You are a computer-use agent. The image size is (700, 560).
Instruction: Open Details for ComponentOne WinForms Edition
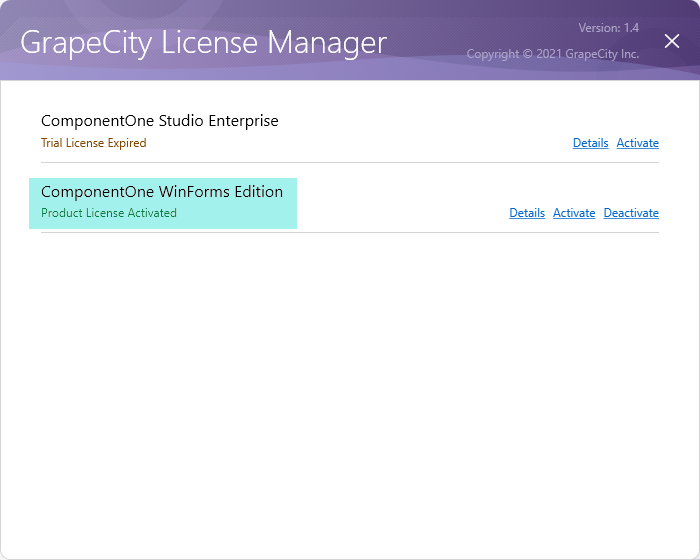tap(527, 213)
